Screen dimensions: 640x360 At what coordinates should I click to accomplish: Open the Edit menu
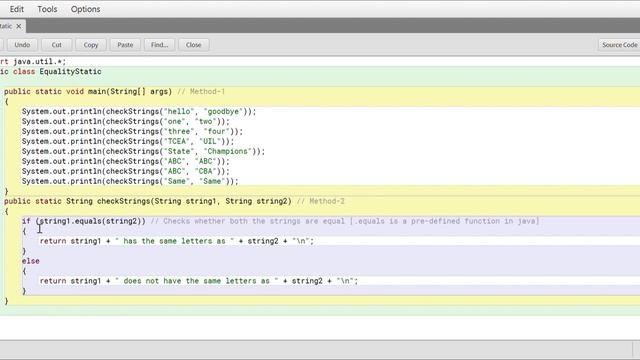(17, 9)
